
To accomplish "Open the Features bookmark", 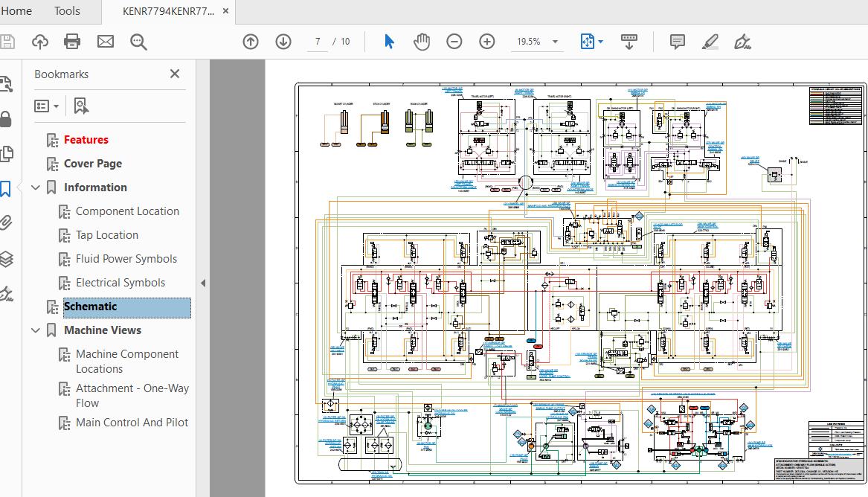I will tap(86, 139).
